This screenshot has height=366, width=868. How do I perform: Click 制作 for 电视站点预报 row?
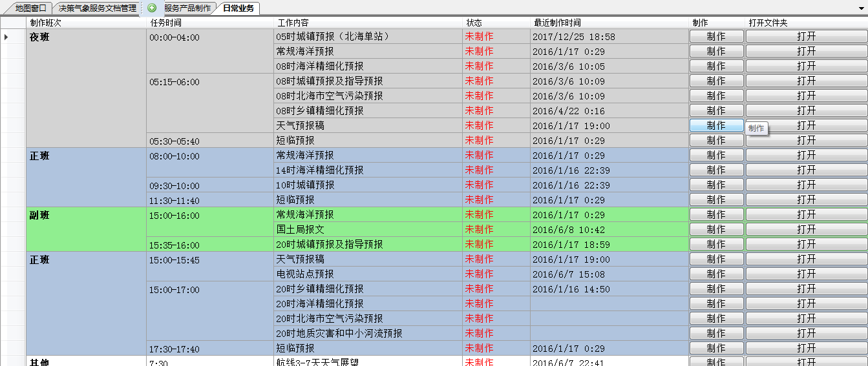point(716,274)
